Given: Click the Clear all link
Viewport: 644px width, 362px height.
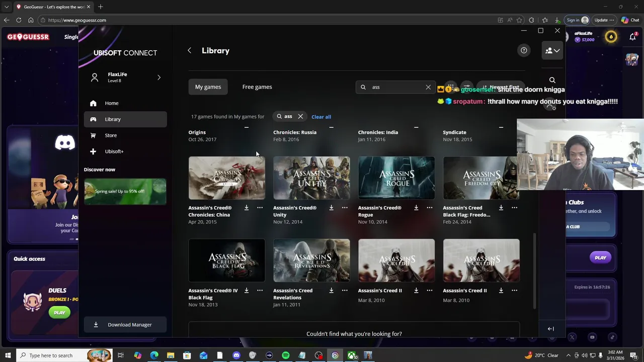Looking at the screenshot, I should click(321, 117).
